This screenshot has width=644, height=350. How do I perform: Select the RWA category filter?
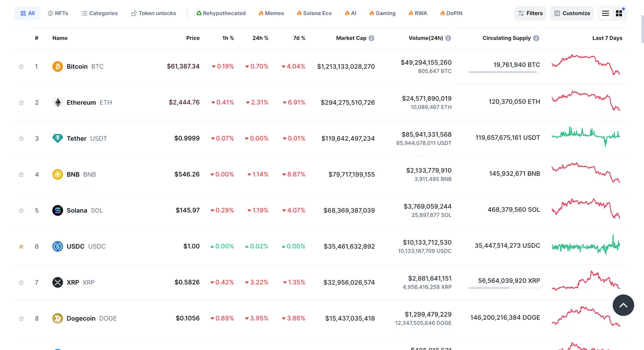tap(418, 13)
